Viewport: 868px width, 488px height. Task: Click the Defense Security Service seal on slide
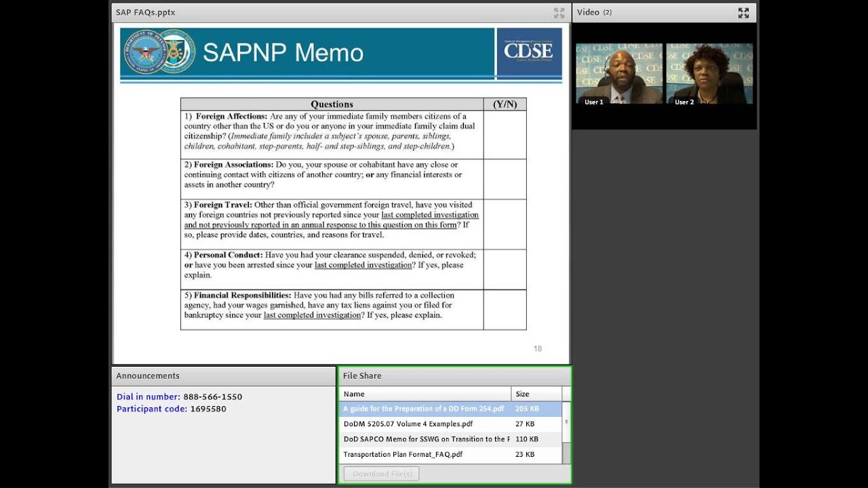[x=178, y=52]
